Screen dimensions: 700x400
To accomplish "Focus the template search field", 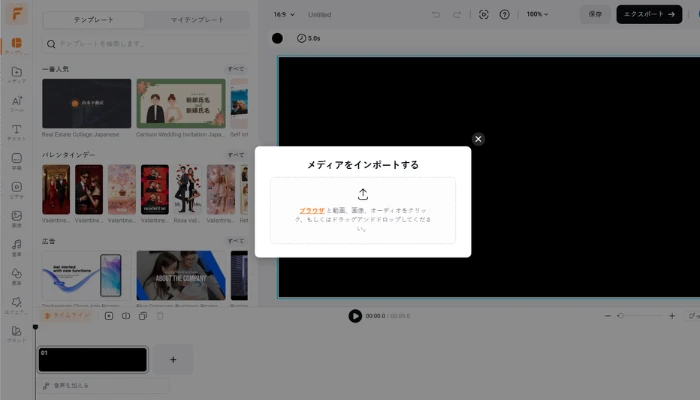I will [x=146, y=44].
